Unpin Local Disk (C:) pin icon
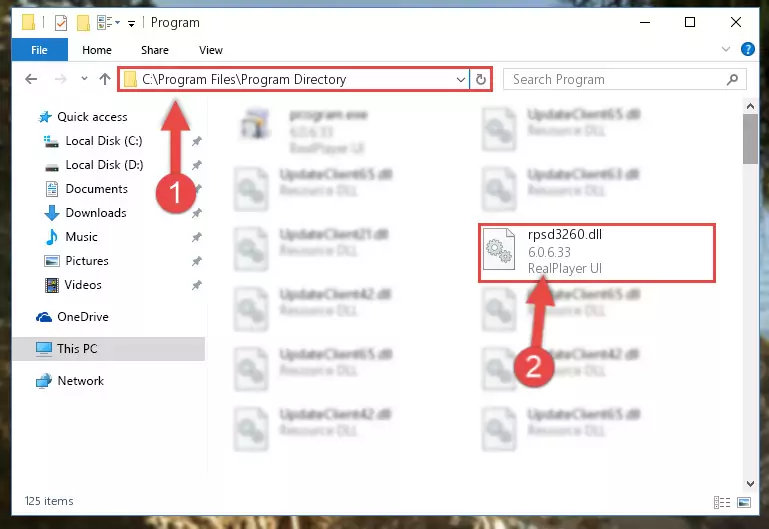 [197, 141]
